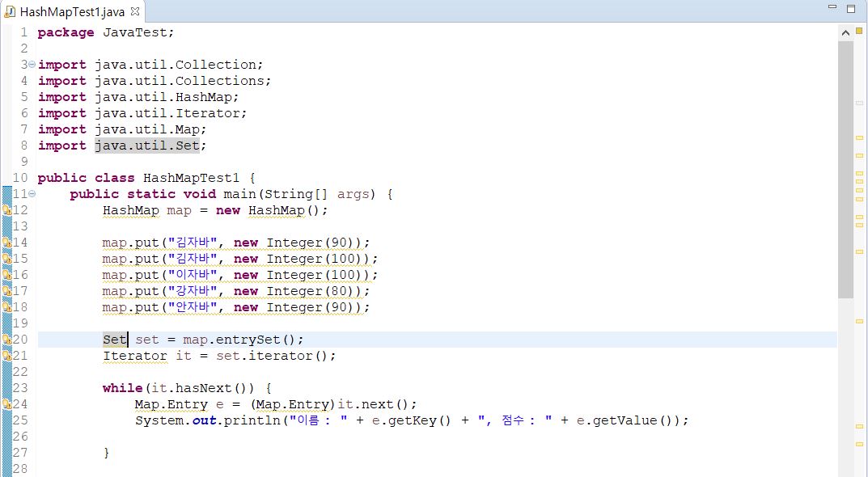Click highlighted 'java.util.Set' on line 8
The height and width of the screenshot is (477, 868).
(x=146, y=146)
